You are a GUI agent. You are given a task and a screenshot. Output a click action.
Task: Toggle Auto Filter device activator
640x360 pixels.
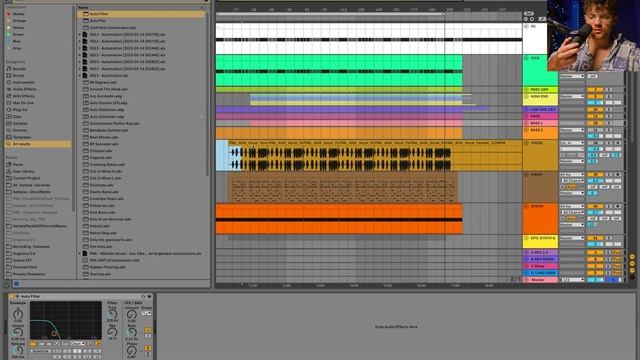(x=12, y=296)
